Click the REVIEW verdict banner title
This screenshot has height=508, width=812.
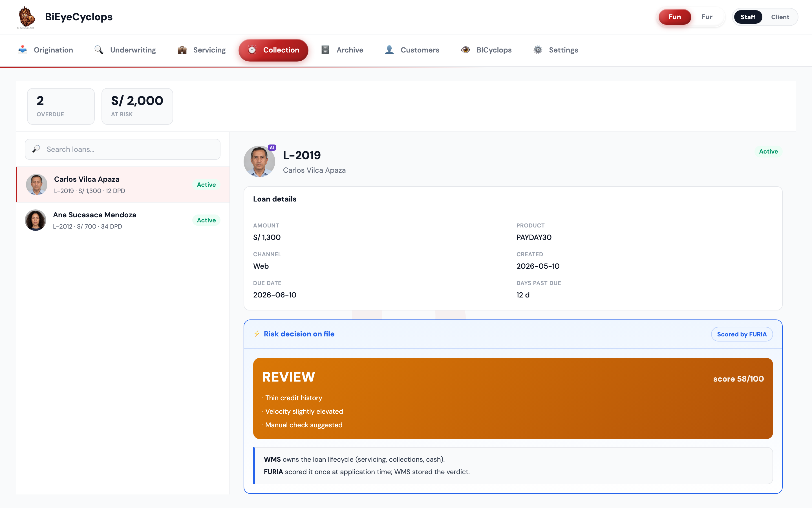[288, 377]
